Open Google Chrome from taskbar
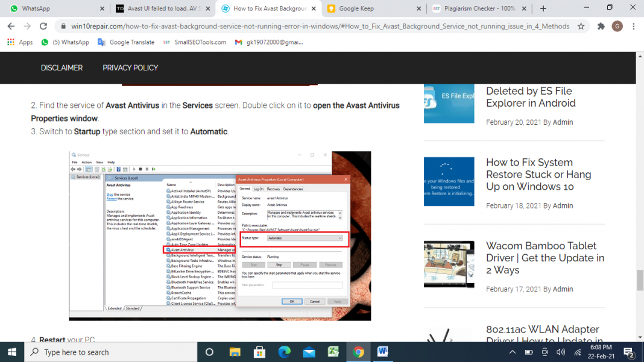644x362 pixels. pos(358,352)
